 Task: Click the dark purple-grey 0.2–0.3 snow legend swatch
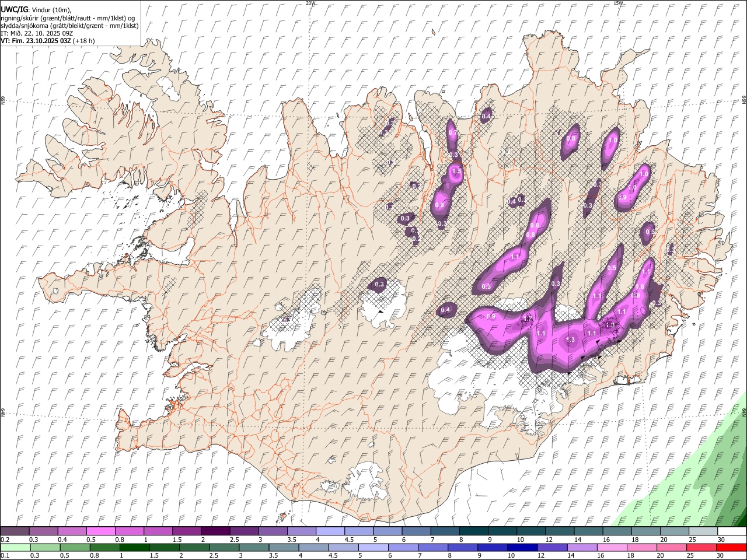15,531
